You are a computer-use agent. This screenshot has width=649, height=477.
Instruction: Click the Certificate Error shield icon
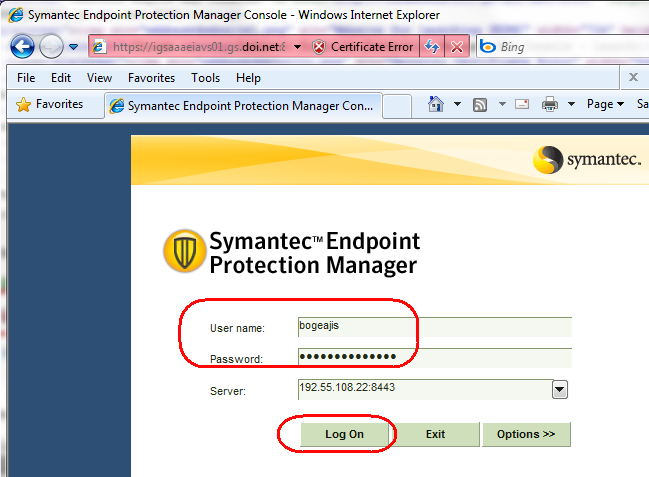[x=319, y=47]
